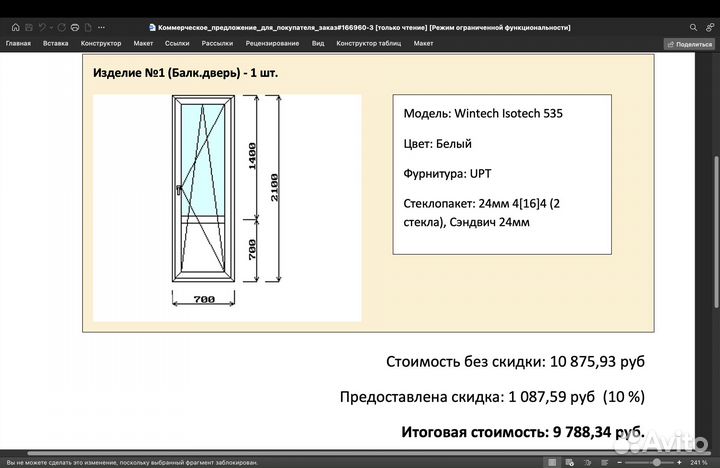Open the Ссылки ribbon tab
The width and height of the screenshot is (720, 468).
[177, 43]
